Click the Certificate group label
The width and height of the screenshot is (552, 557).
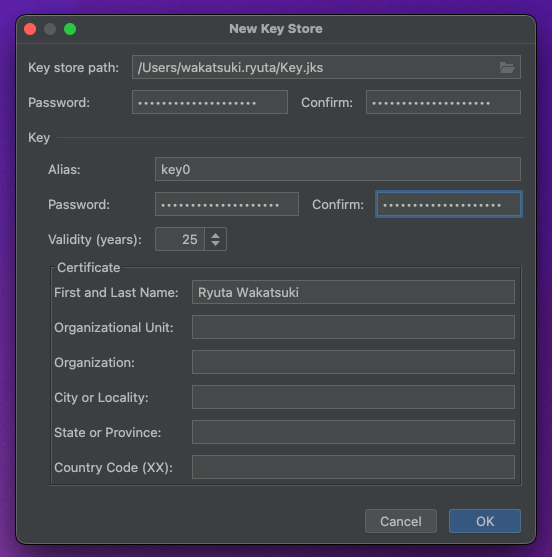coord(88,267)
